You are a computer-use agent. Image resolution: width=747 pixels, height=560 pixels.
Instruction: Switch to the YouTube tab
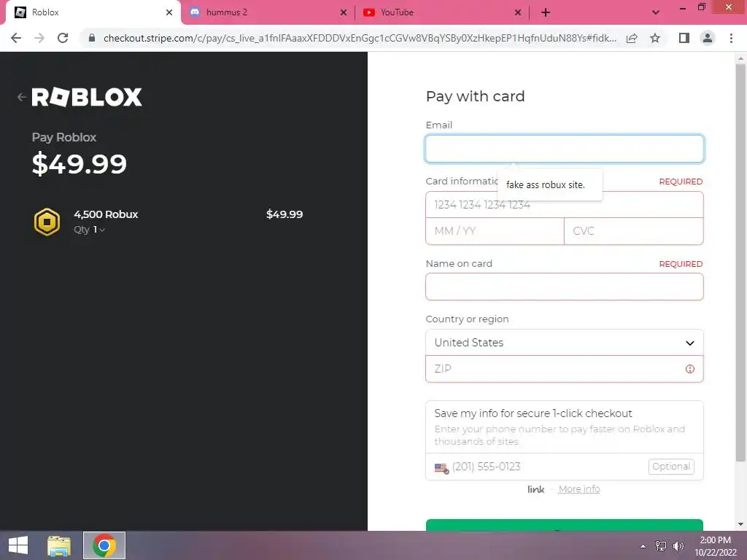[x=443, y=12]
